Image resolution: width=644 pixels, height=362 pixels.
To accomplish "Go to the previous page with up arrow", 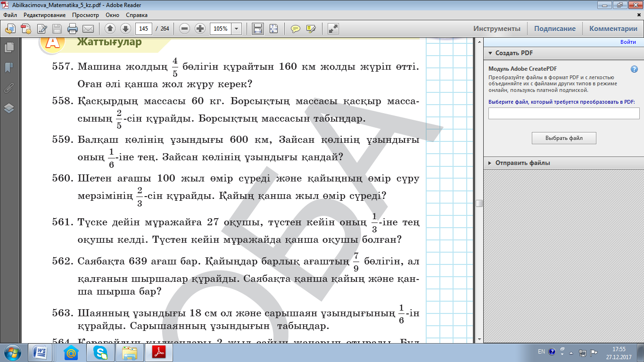I will [110, 29].
